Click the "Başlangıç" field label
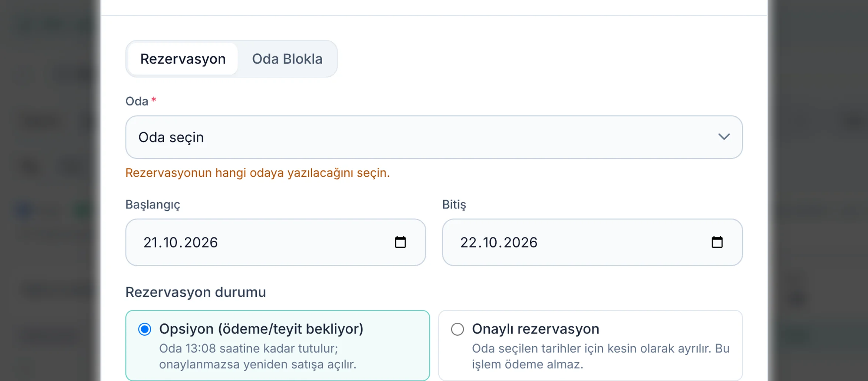This screenshot has height=381, width=868. click(x=153, y=205)
